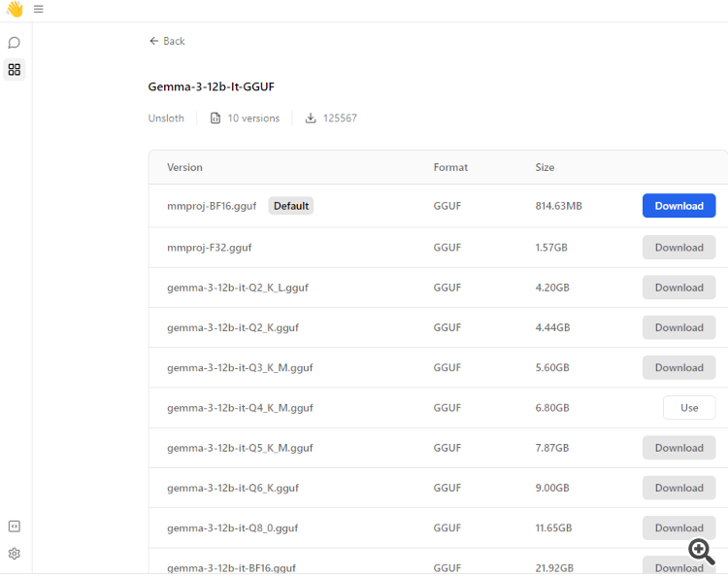The height and width of the screenshot is (577, 728).
Task: Click the magnifier zoom-in icon
Action: coord(702,551)
